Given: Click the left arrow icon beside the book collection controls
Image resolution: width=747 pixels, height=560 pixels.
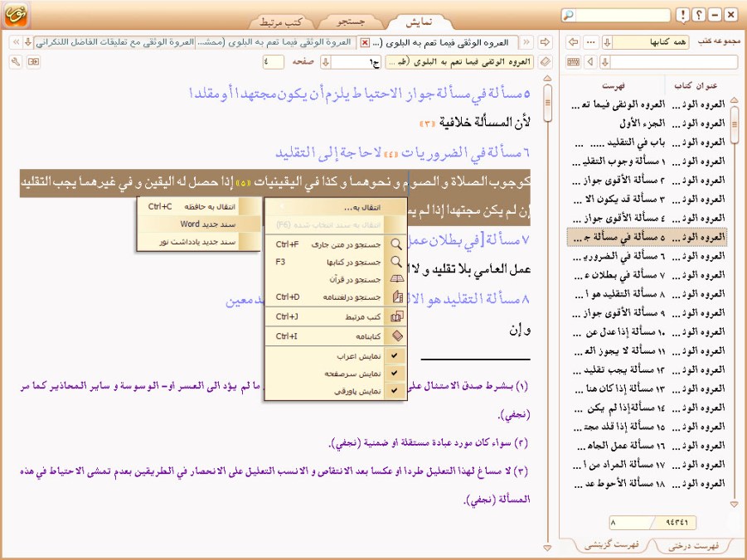Looking at the screenshot, I should [574, 42].
